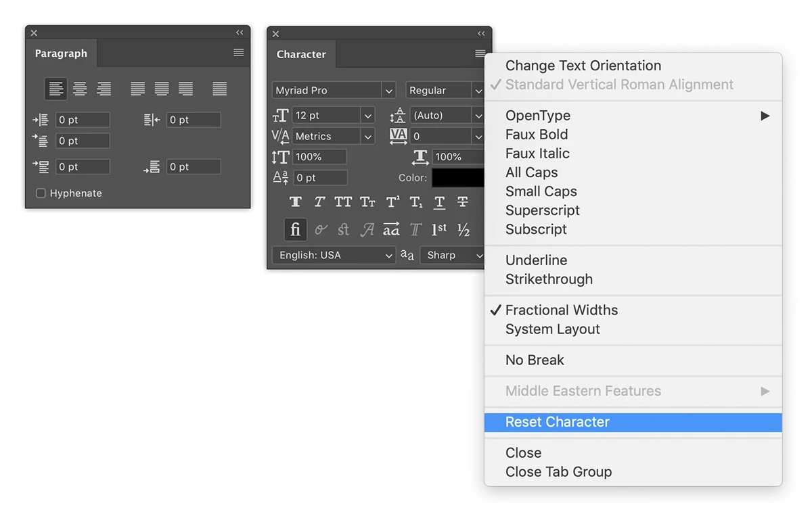Viewport: 812px width, 516px height.
Task: Toggle the Small Caps (Tt) button
Action: point(367,202)
